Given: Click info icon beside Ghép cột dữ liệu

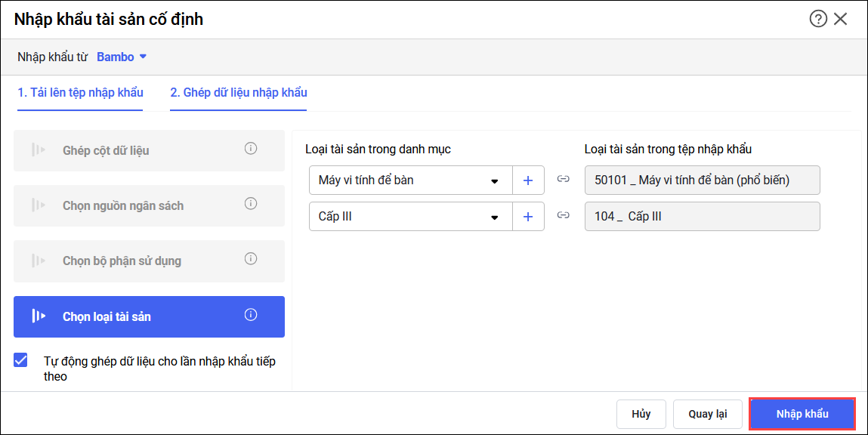Looking at the screenshot, I should click(251, 149).
